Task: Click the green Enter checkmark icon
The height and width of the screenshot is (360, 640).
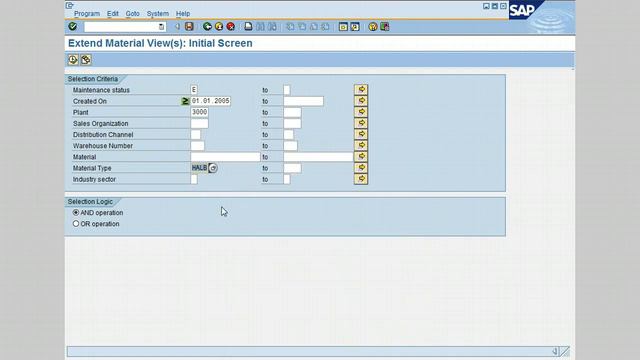Action: pos(73,27)
